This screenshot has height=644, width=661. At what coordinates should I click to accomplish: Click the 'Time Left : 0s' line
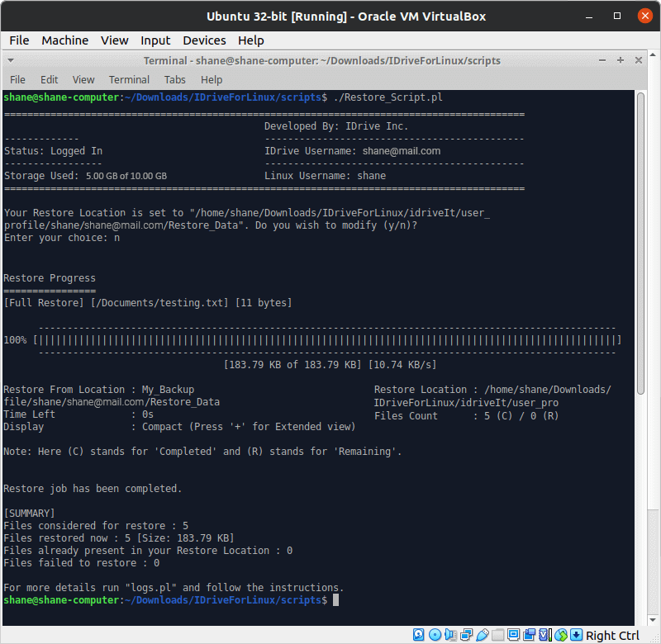click(x=78, y=414)
